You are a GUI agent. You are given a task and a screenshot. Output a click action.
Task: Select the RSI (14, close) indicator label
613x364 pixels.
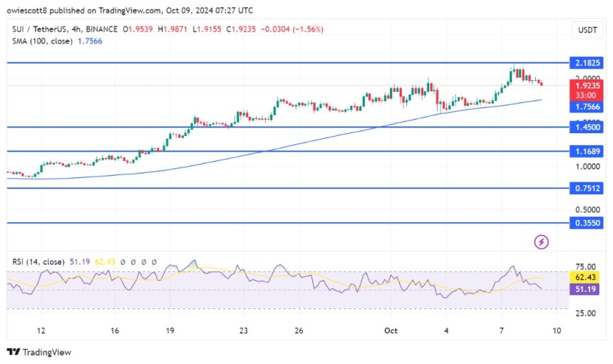click(x=36, y=261)
